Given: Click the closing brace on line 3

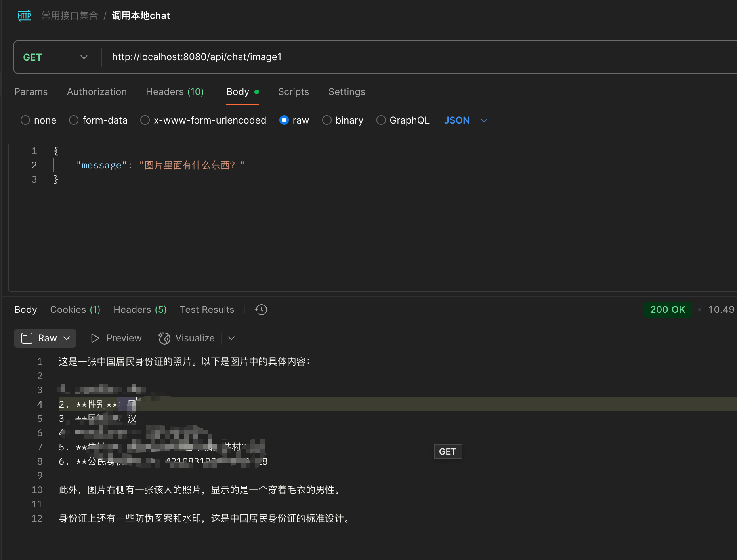Looking at the screenshot, I should click(x=56, y=179).
